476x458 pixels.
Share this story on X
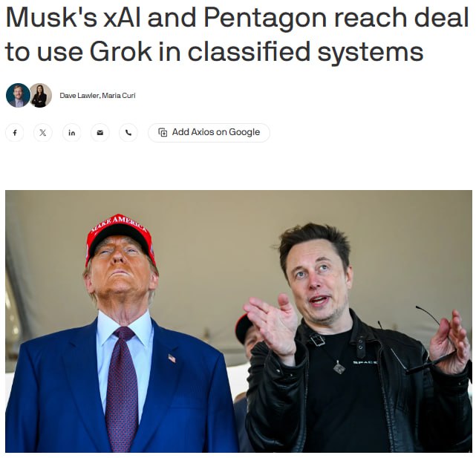pos(43,133)
